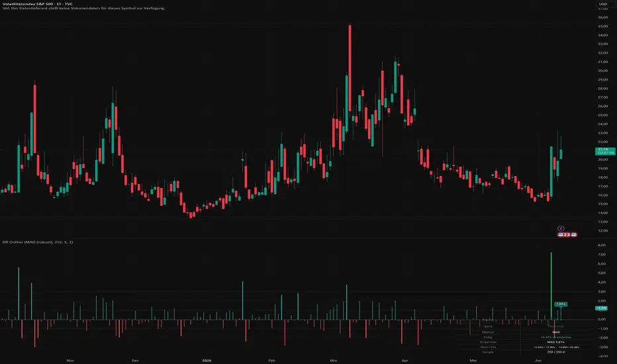Click the 2026 label on time axis
Screen dimensions: 617x364
click(207, 361)
